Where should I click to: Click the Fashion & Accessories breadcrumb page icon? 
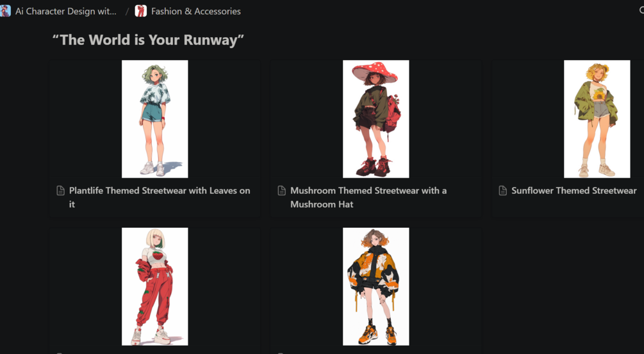coord(141,11)
